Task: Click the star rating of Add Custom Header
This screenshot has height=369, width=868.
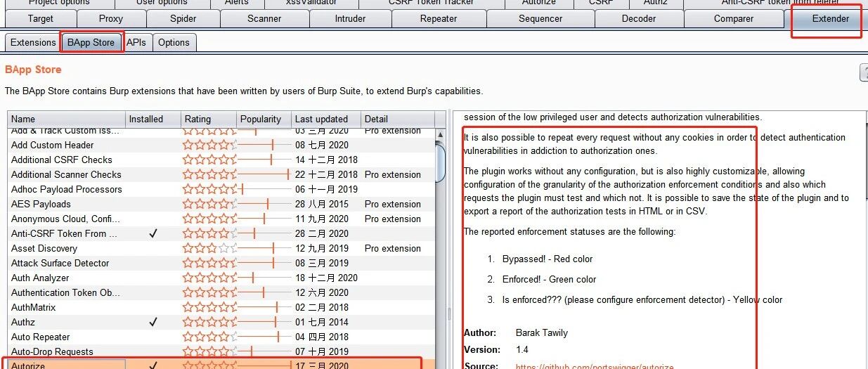Action: click(210, 145)
